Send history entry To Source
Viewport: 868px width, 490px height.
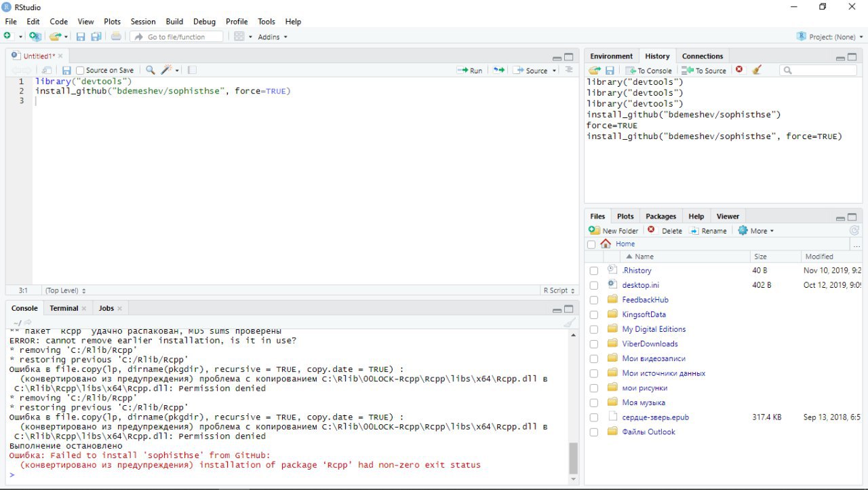[x=704, y=71]
